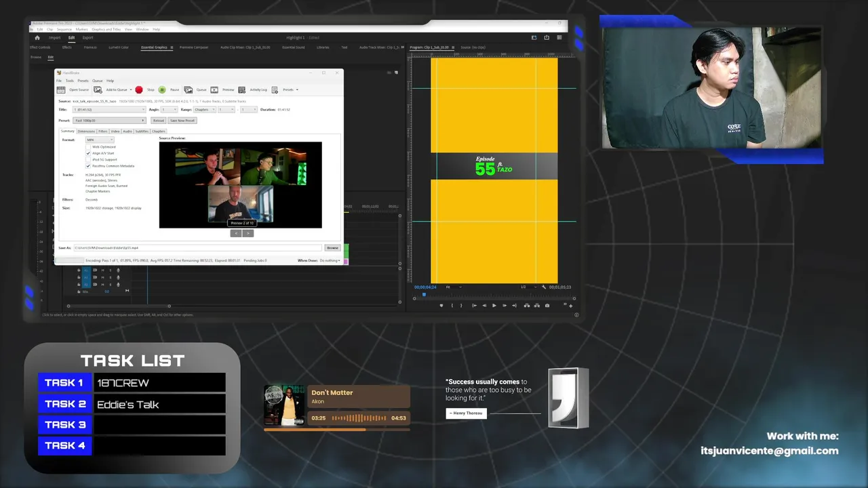Click the Lift icon in Program monitor
The width and height of the screenshot is (868, 488).
click(527, 306)
